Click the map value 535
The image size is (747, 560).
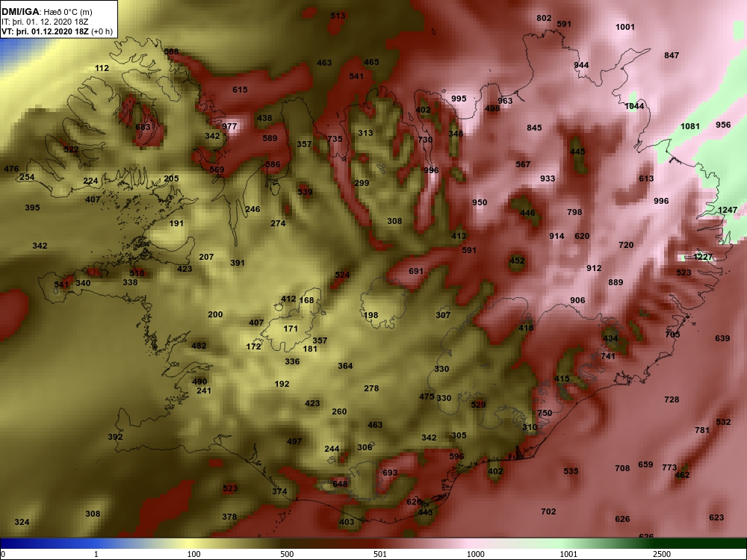click(571, 471)
